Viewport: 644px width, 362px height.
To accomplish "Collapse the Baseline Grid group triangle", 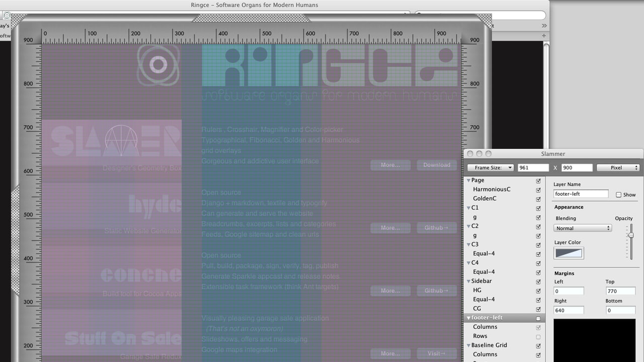I will click(468, 346).
